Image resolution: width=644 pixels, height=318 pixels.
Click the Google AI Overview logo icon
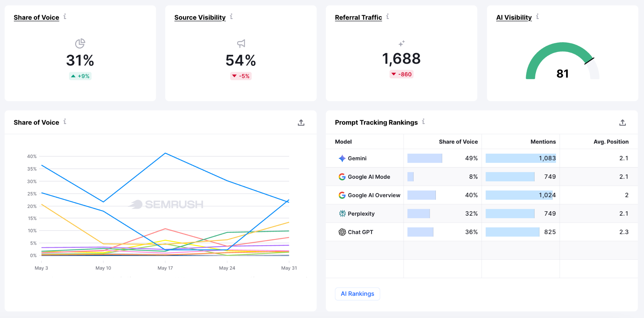(x=342, y=195)
